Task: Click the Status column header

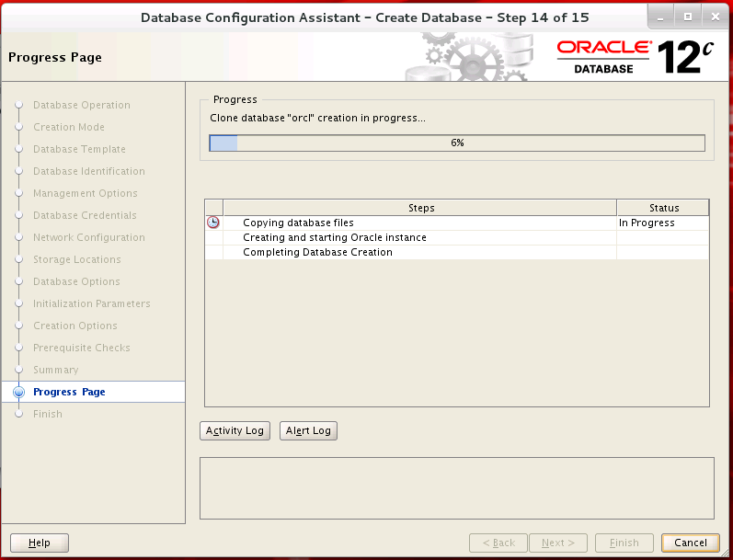Action: [663, 208]
